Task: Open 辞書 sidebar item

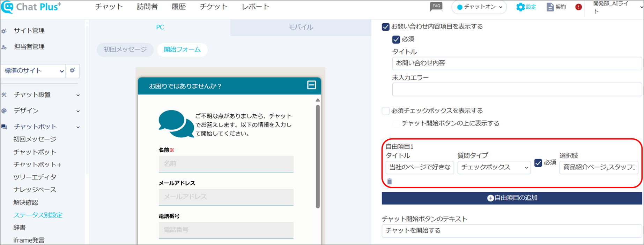Action: coord(20,228)
